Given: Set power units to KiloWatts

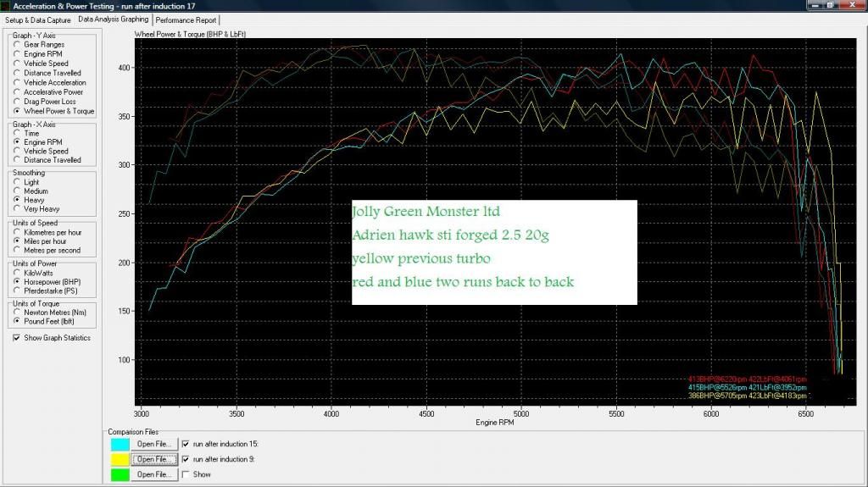Looking at the screenshot, I should pyautogui.click(x=16, y=272).
